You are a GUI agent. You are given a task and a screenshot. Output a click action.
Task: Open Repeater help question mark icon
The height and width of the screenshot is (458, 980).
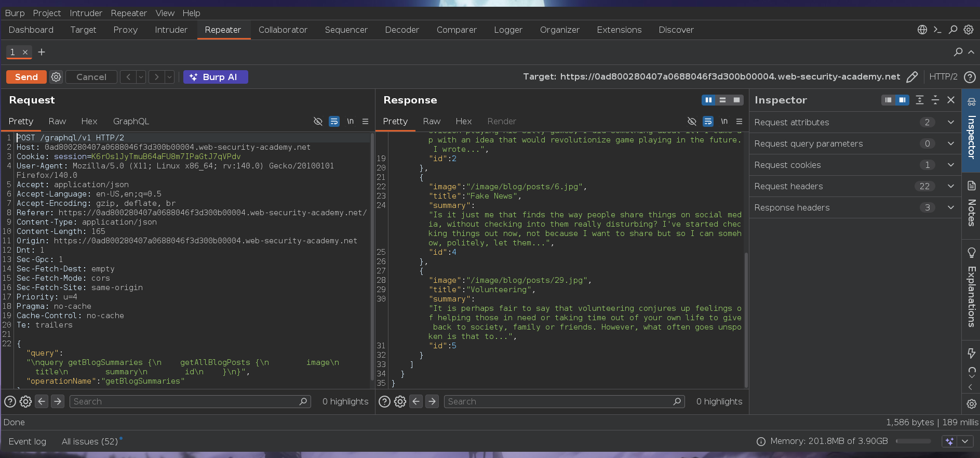click(969, 77)
